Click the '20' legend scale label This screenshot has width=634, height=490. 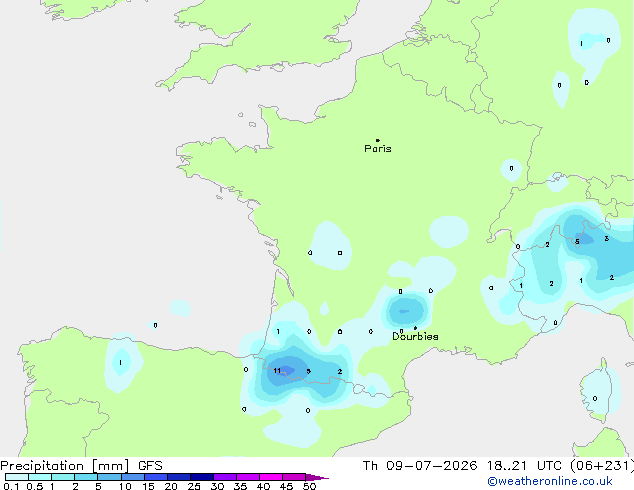[x=171, y=486]
